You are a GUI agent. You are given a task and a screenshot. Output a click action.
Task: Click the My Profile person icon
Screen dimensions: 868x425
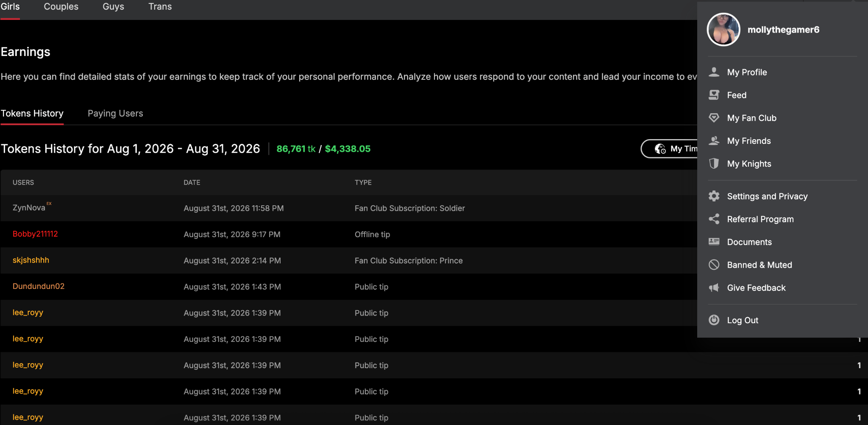[x=714, y=72]
